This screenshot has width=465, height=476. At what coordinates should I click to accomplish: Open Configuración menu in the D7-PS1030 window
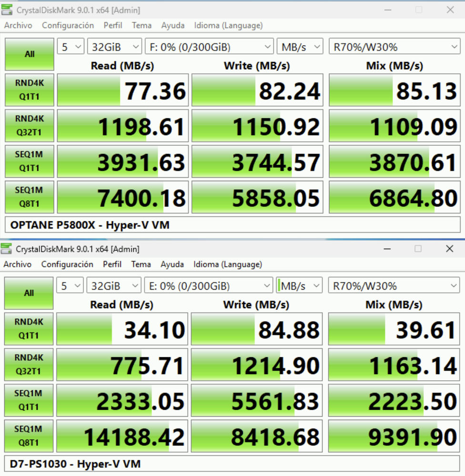click(67, 264)
